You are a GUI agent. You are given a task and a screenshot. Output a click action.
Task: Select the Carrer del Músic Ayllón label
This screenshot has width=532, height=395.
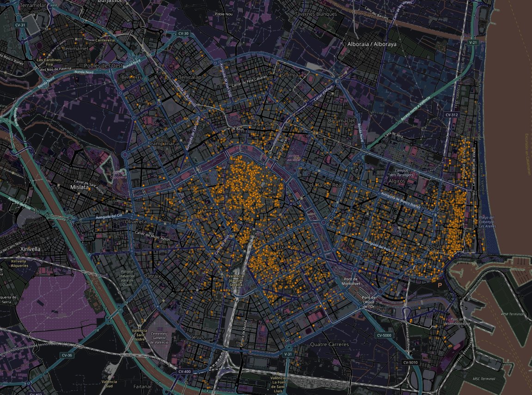coord(153,237)
